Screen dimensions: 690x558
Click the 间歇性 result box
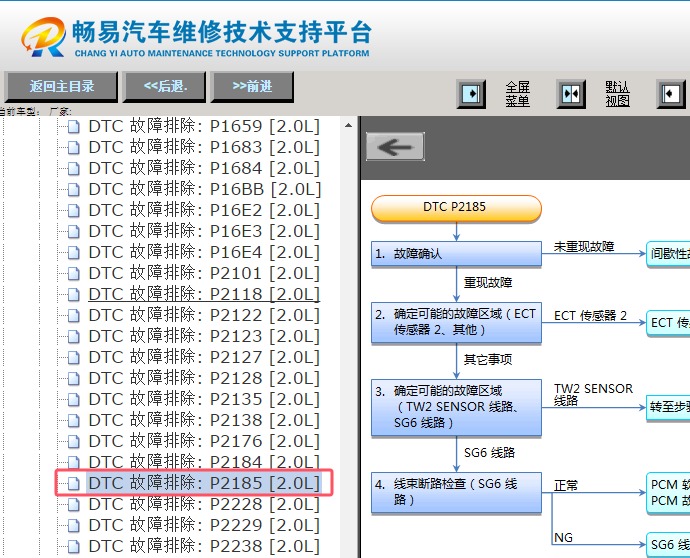(x=668, y=254)
